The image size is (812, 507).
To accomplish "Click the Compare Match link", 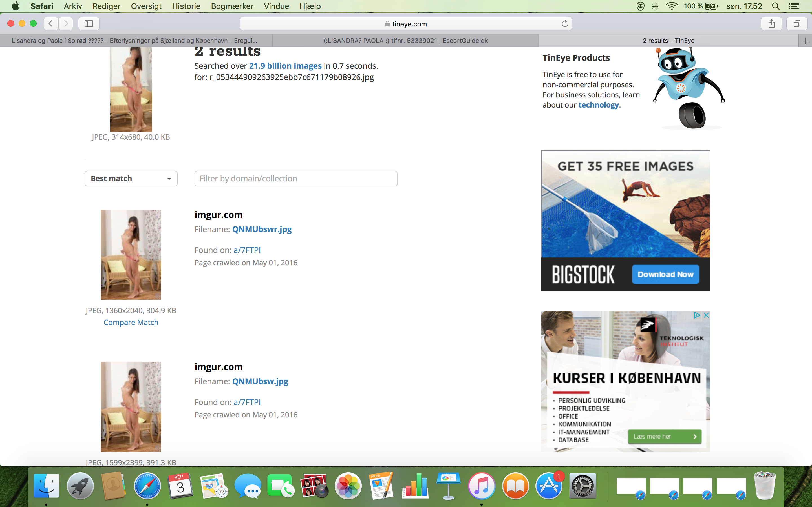I will coord(131,323).
